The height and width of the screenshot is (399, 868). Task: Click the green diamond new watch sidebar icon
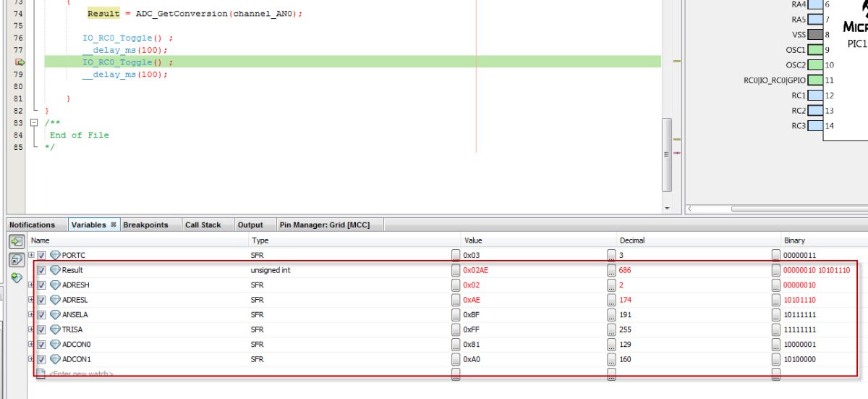coord(16,277)
